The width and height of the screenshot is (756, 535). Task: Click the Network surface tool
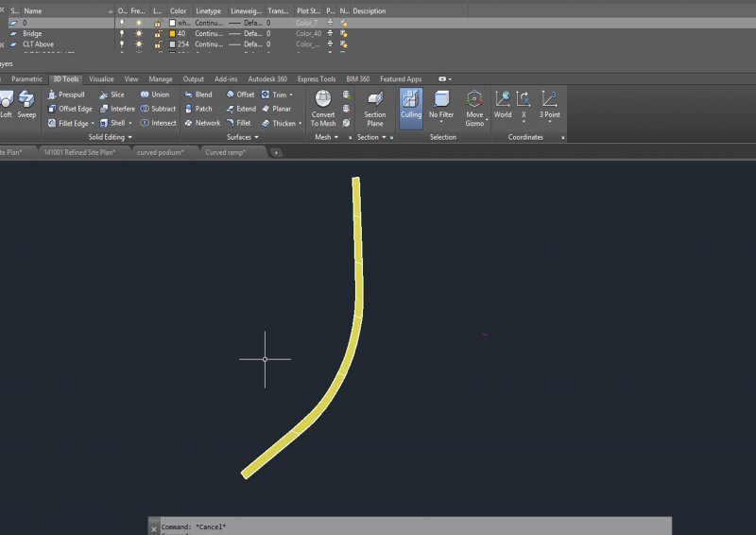pyautogui.click(x=202, y=123)
